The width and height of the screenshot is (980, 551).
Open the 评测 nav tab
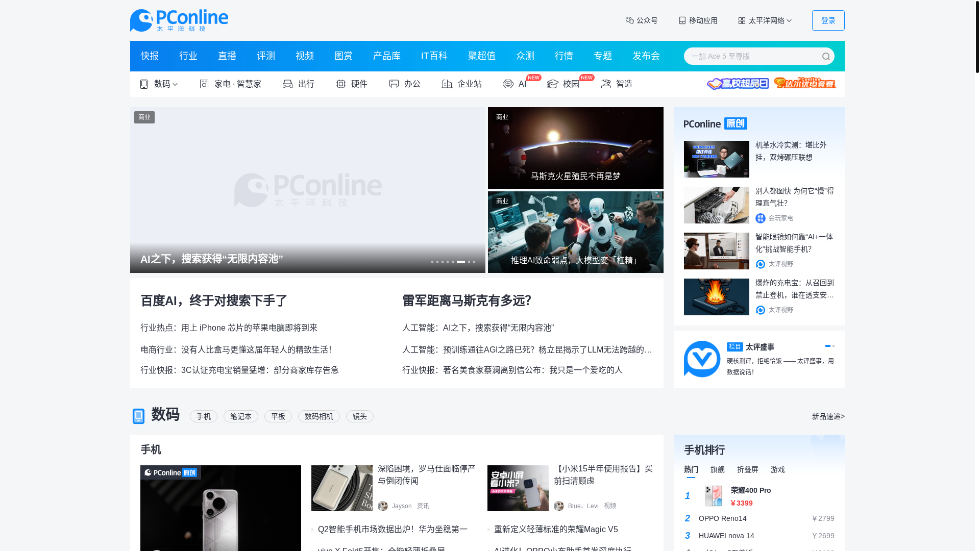266,56
